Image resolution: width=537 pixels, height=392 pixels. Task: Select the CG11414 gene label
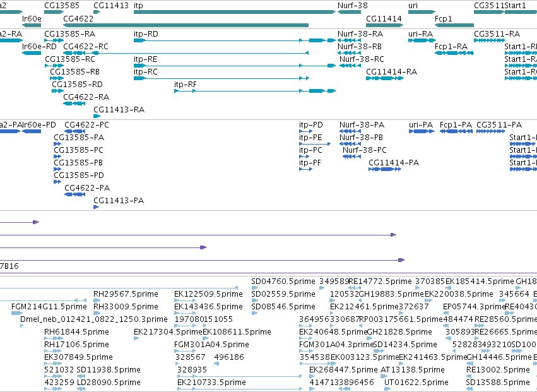(x=384, y=18)
